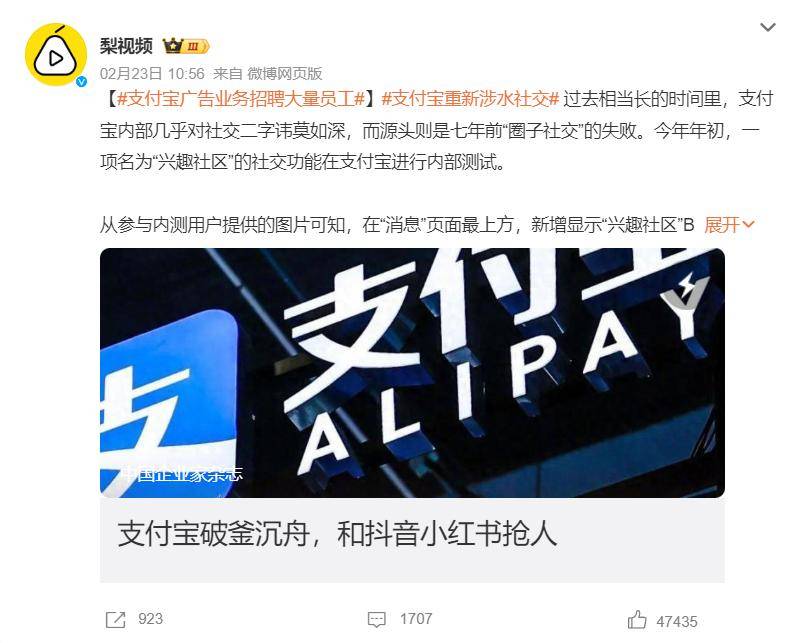Click the post timestamp 02月23日 10:56
This screenshot has width=793, height=643.
point(152,74)
